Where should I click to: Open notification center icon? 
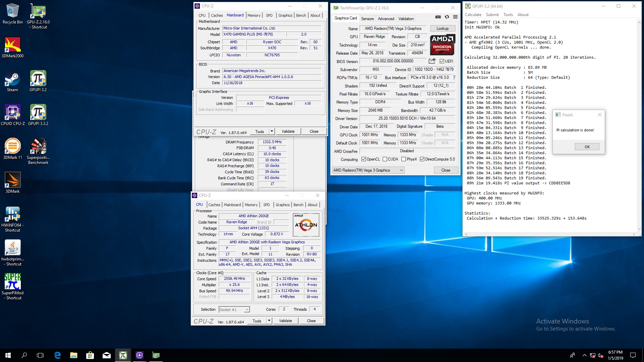click(633, 355)
